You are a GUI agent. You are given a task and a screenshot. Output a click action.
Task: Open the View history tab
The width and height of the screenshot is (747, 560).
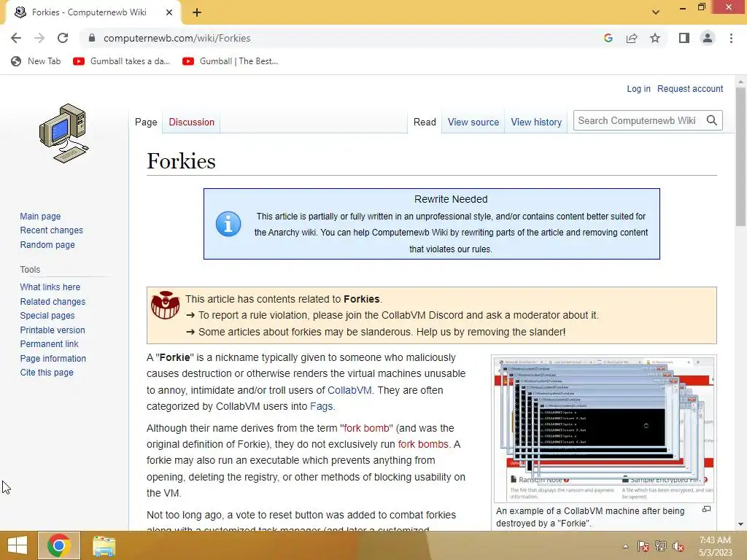536,122
